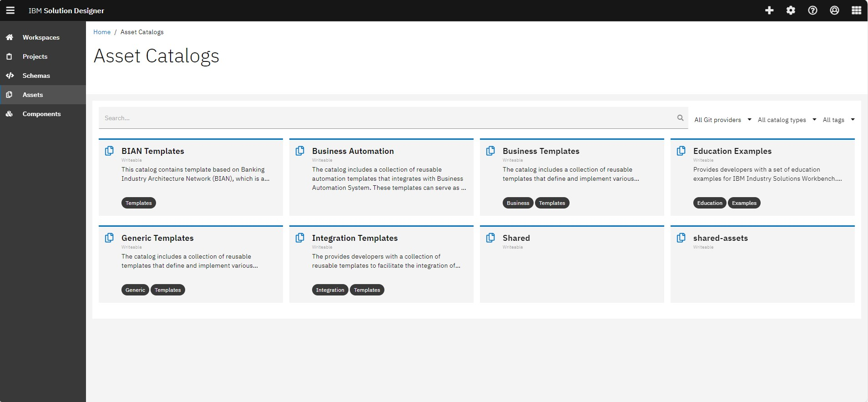Click the Integration Templates description text

tap(386, 261)
